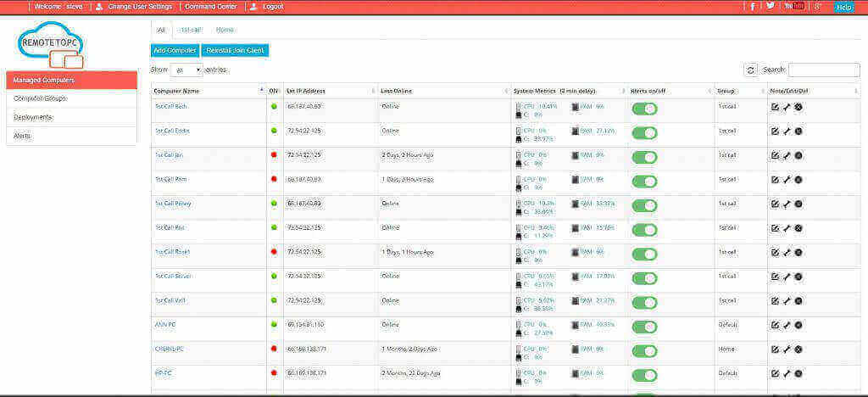Viewport: 868px width, 397px height.
Task: Switch to the 1st call tab
Action: click(x=191, y=30)
